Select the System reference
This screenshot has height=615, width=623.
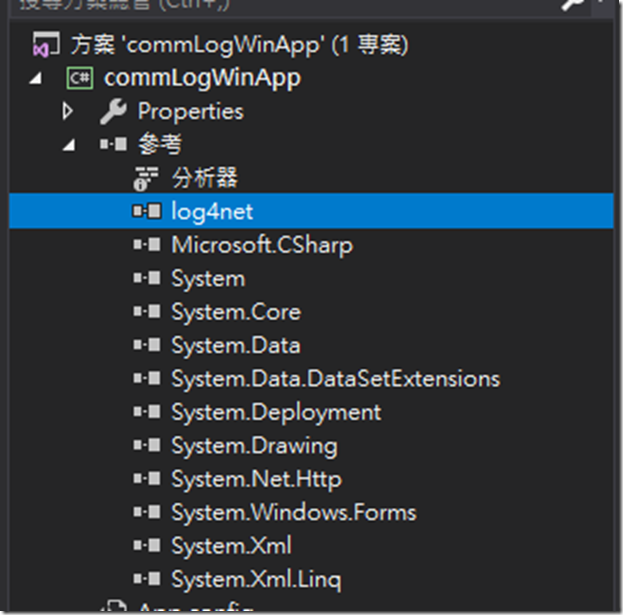coord(208,279)
